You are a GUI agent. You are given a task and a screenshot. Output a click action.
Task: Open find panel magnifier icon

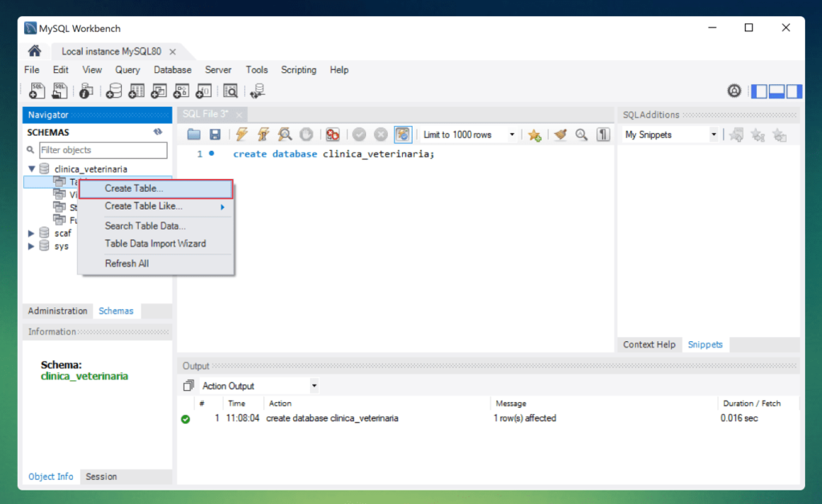tap(581, 135)
